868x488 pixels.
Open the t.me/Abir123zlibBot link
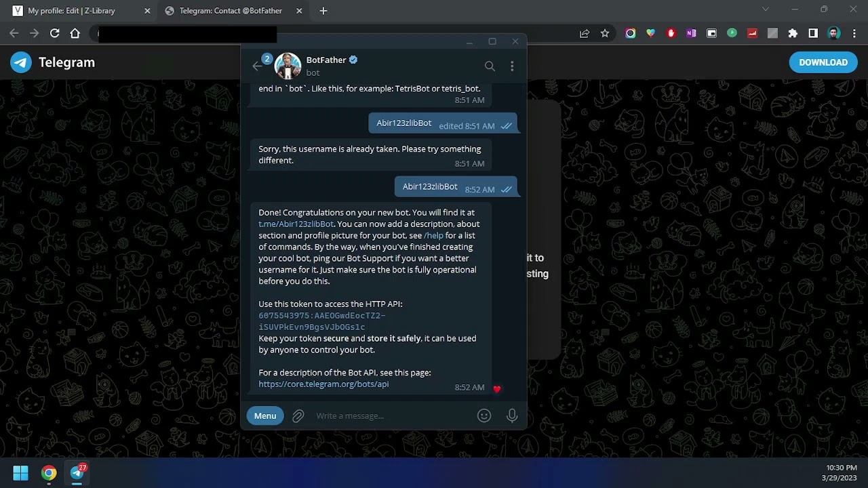pyautogui.click(x=296, y=224)
